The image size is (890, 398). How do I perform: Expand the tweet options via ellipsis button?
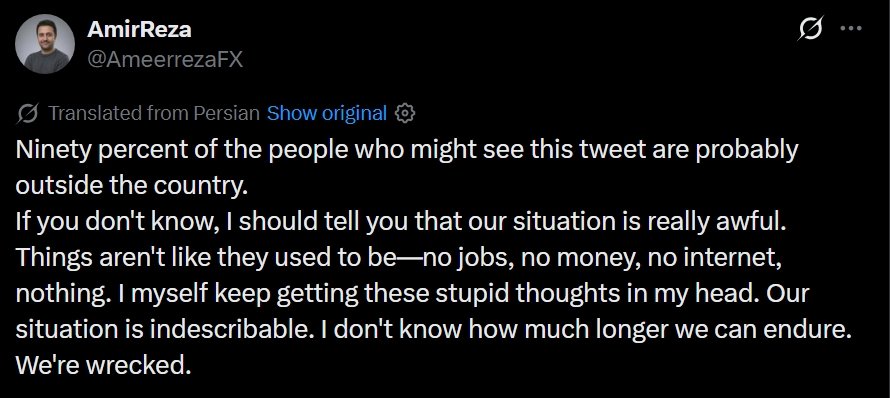[x=851, y=28]
